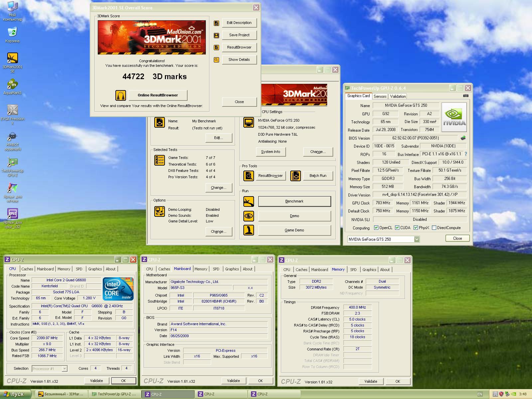This screenshot has width=532, height=399.
Task: Click the Online ResultBrowser people icon
Action: (121, 95)
